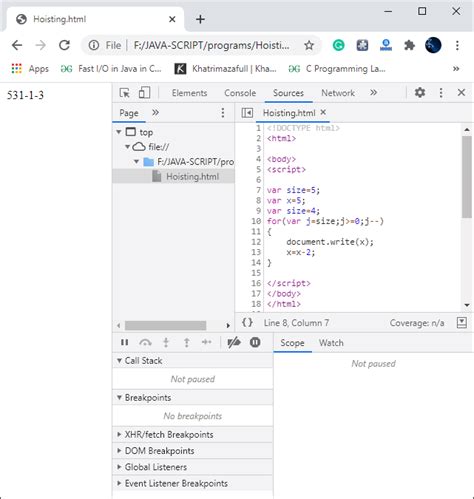Image resolution: width=474 pixels, height=499 pixels.
Task: Open a new browser tab
Action: point(200,19)
